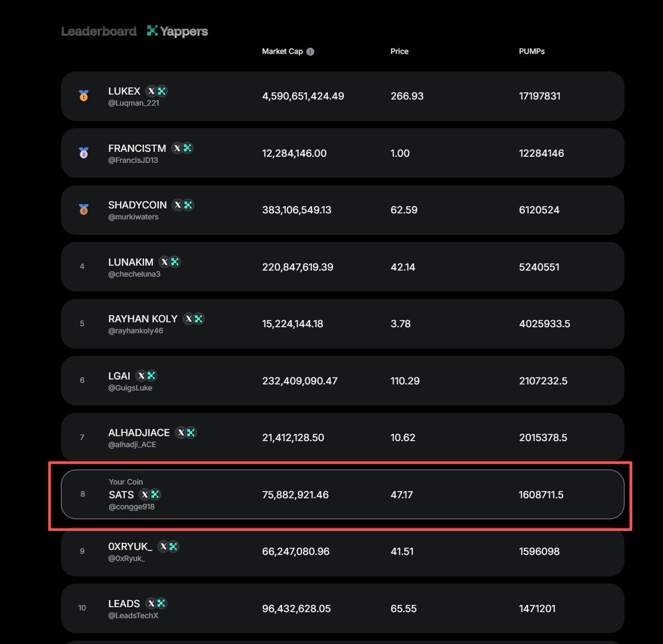Click the teal Yappers badge beside LGAI
This screenshot has height=644, width=663.
[151, 376]
